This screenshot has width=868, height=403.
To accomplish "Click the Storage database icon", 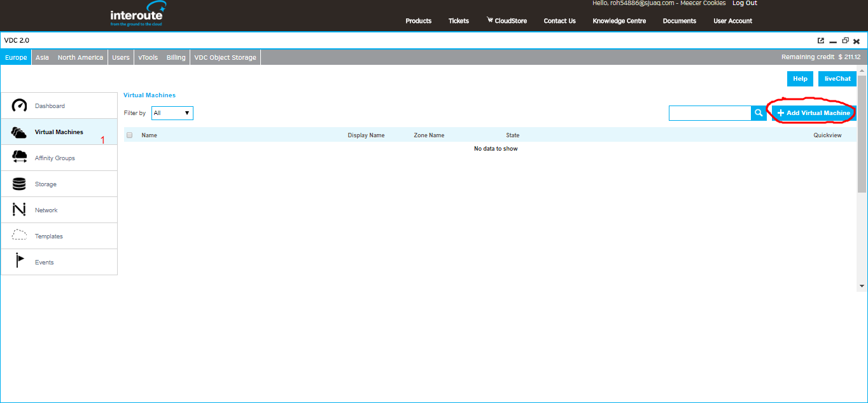I will tap(19, 184).
